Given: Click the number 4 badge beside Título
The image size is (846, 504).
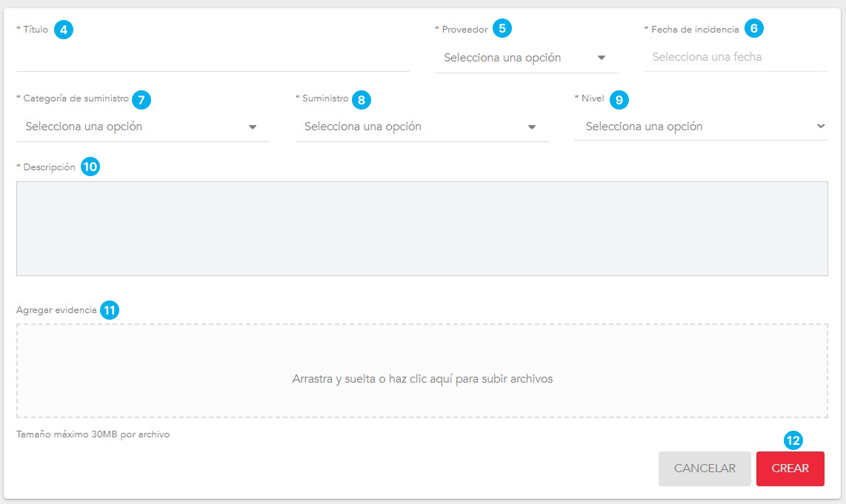Looking at the screenshot, I should [64, 30].
